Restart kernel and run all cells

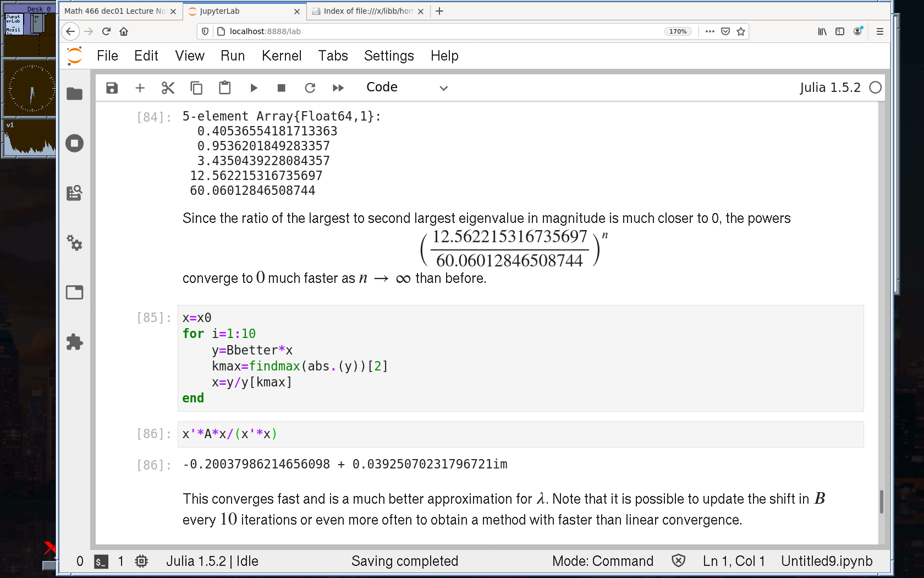click(338, 88)
